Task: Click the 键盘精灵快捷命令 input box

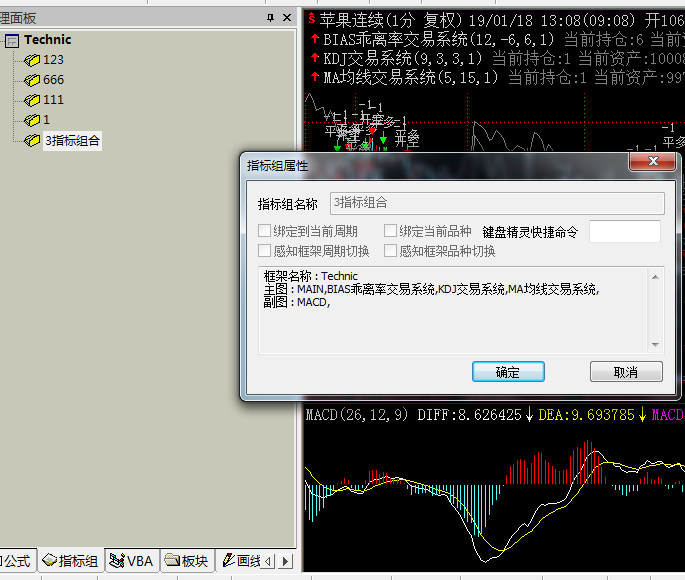Action: click(x=625, y=231)
